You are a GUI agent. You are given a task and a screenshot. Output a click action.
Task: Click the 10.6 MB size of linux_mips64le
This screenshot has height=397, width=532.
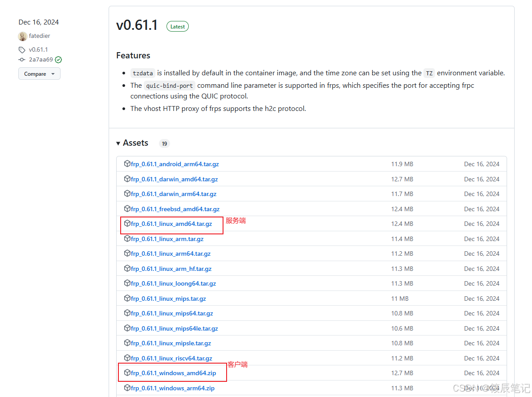[x=402, y=328]
